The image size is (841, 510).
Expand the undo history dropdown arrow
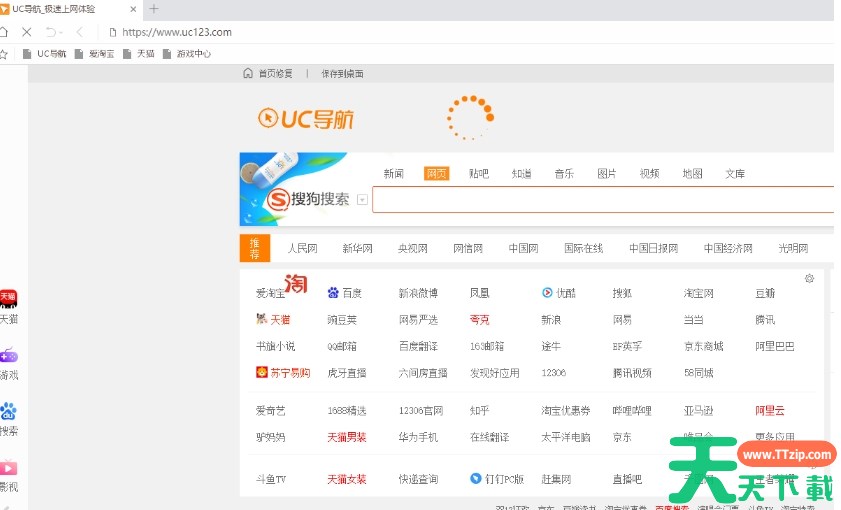click(x=61, y=32)
